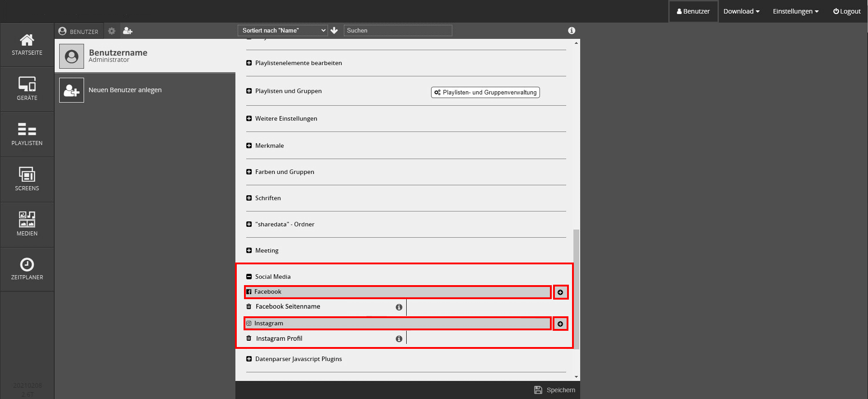Open the Zeitplaner clock icon
Image resolution: width=868 pixels, height=399 pixels.
click(x=27, y=269)
